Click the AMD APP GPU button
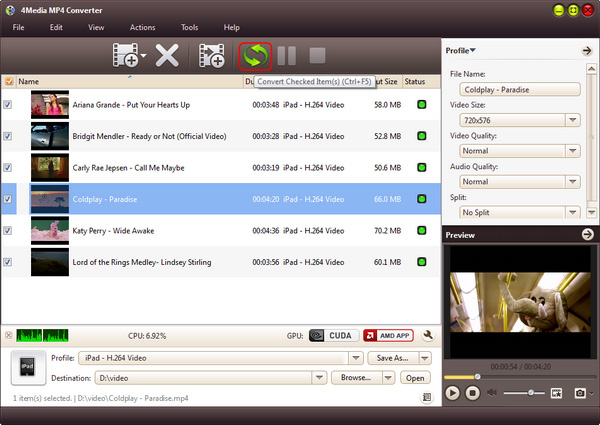 tap(388, 335)
